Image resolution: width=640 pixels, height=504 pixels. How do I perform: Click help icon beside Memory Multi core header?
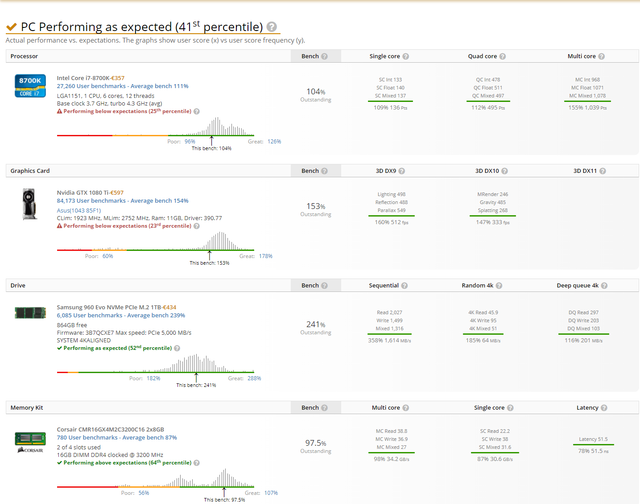click(406, 408)
